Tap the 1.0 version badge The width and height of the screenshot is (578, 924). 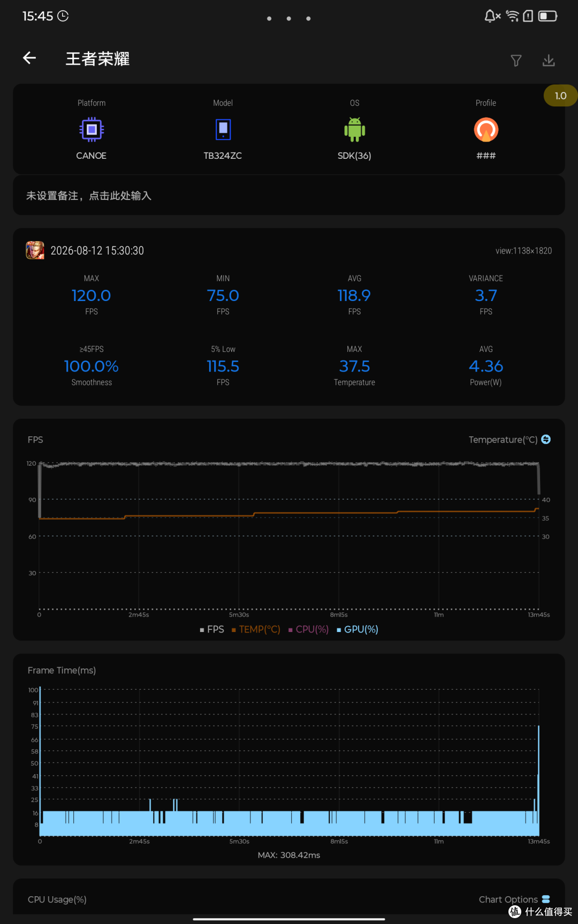[560, 96]
